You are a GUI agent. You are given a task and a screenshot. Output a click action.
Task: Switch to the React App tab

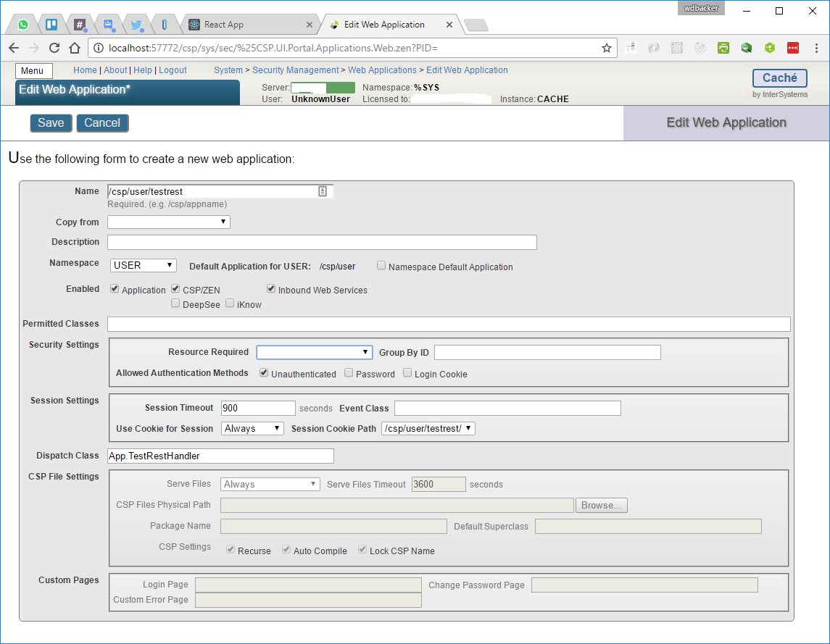[x=249, y=25]
